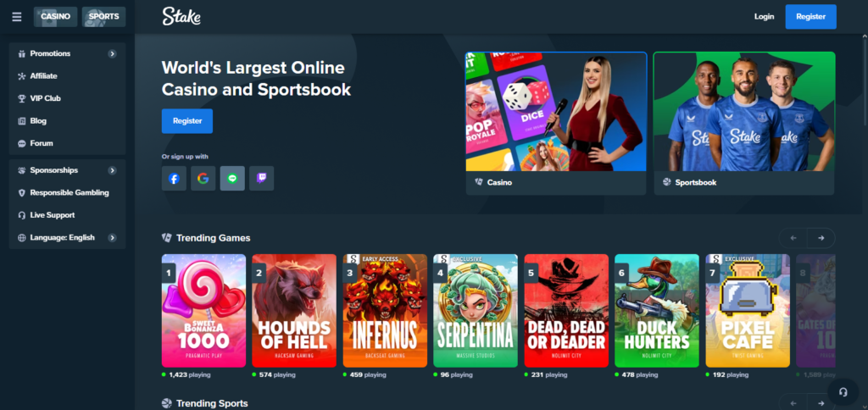The width and height of the screenshot is (868, 410).
Task: Open Responsible Gambling in the sidebar
Action: 68,192
